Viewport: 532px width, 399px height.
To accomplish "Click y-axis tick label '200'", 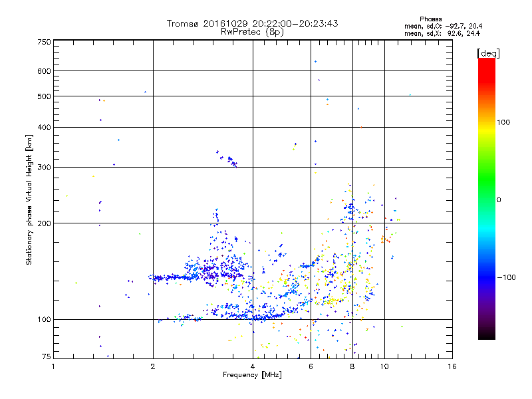I will pyautogui.click(x=44, y=223).
